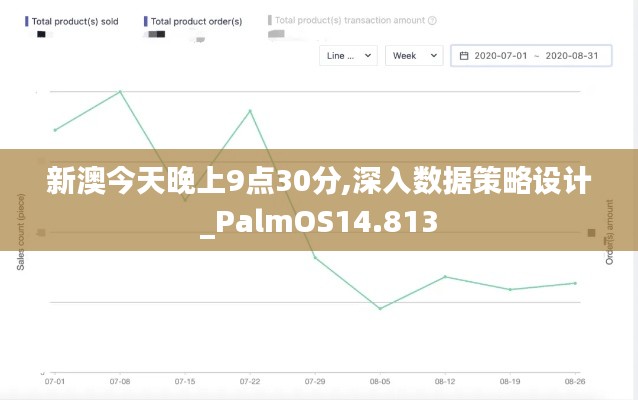Click the 07-29 data point

coord(315,258)
